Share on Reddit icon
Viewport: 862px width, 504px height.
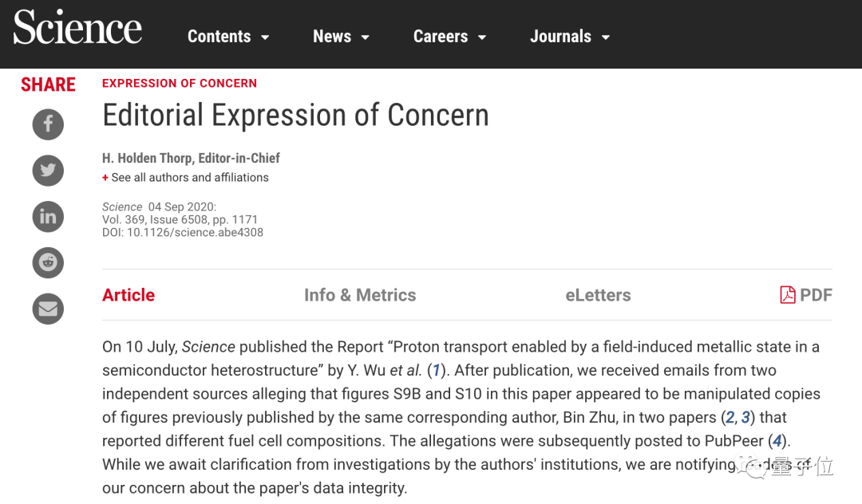[x=48, y=262]
